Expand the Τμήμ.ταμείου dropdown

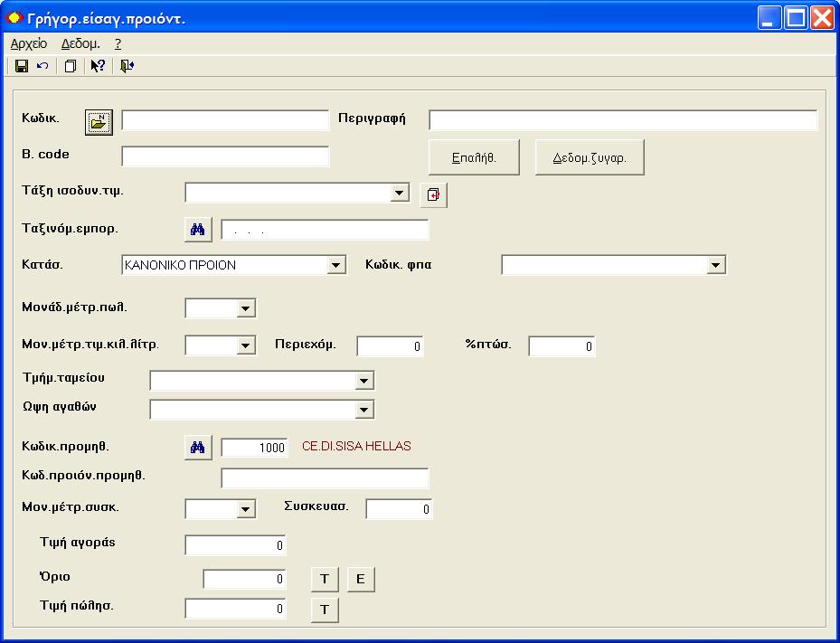[363, 381]
